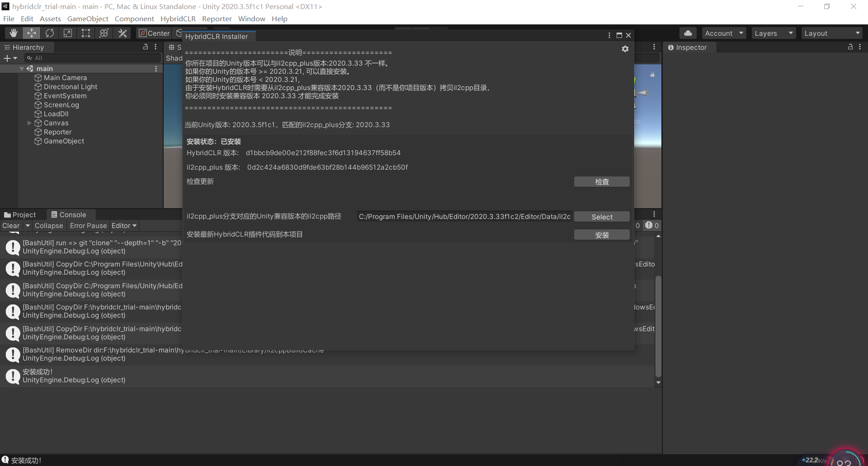Open the main scene options menu
Image resolution: width=868 pixels, height=466 pixels.
(x=156, y=69)
